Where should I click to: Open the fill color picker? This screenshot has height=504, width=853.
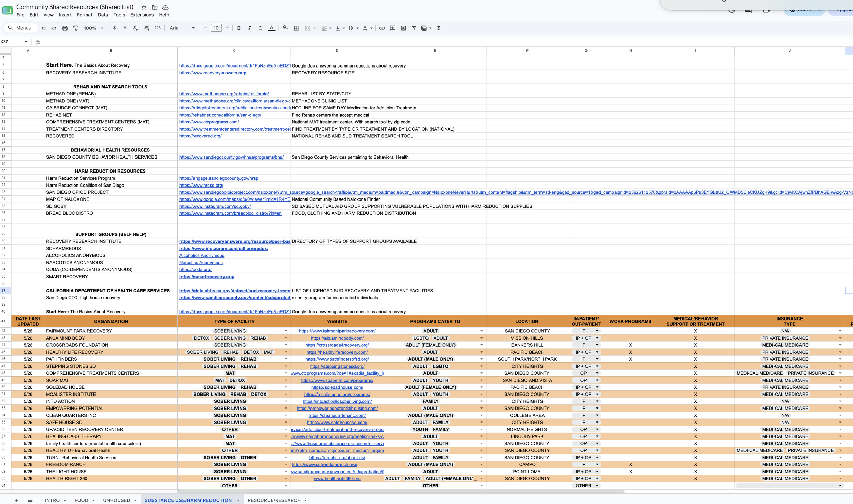[x=285, y=28]
